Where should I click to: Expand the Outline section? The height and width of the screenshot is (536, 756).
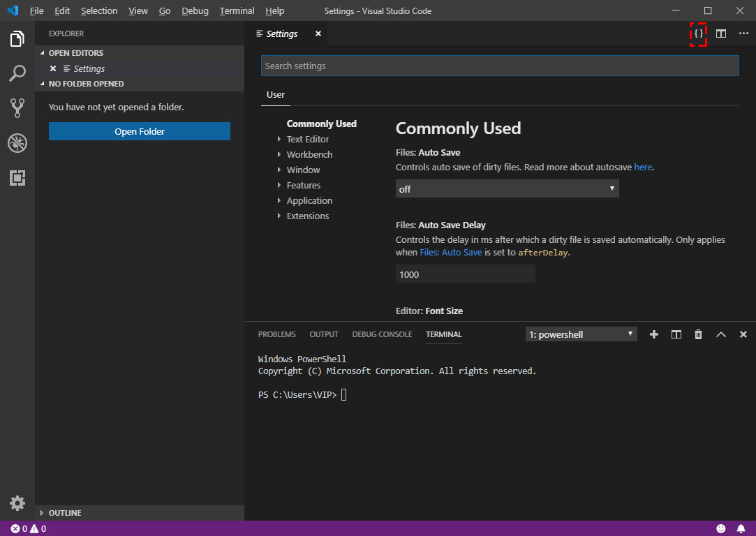click(43, 513)
